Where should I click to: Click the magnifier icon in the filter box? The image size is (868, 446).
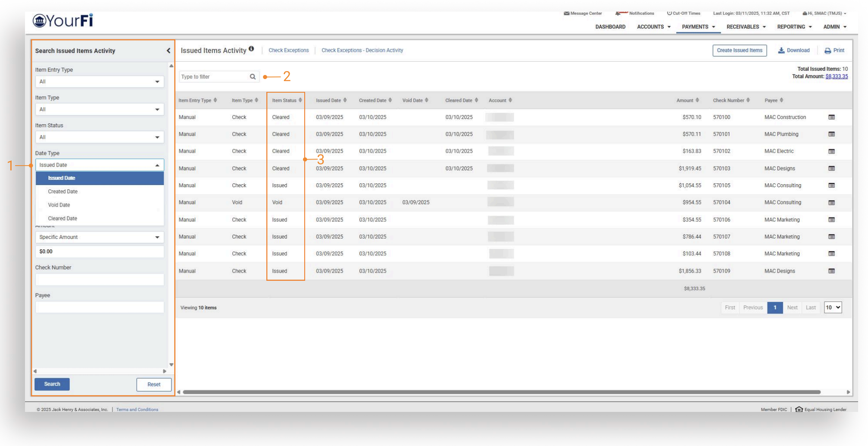253,77
